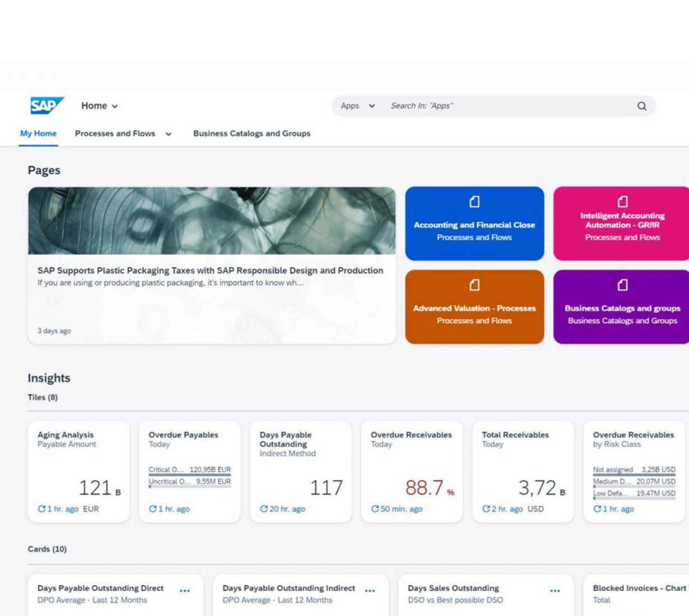
Task: Click refresh icon on Overdue Receivables 88.7% tile
Action: tap(375, 509)
